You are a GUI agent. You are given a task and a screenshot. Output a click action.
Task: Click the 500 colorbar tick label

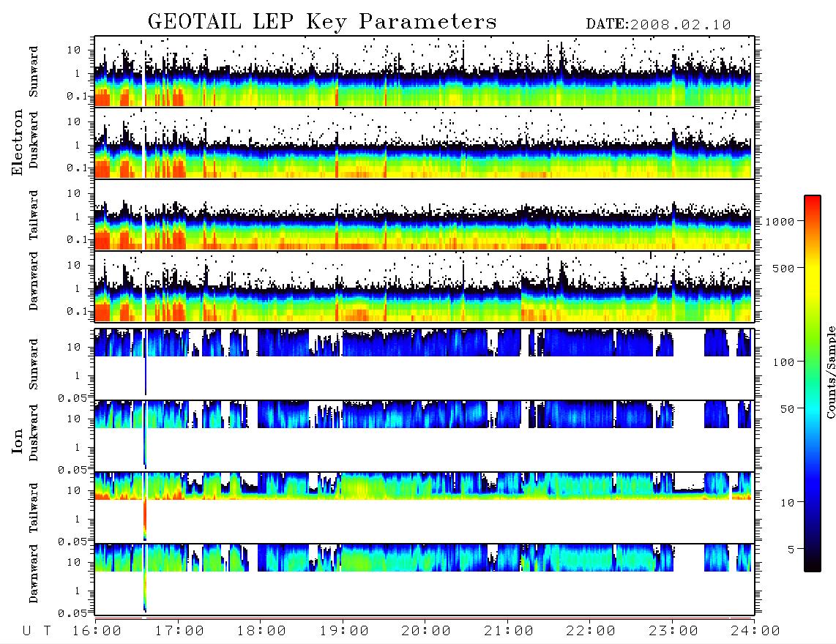pyautogui.click(x=783, y=268)
